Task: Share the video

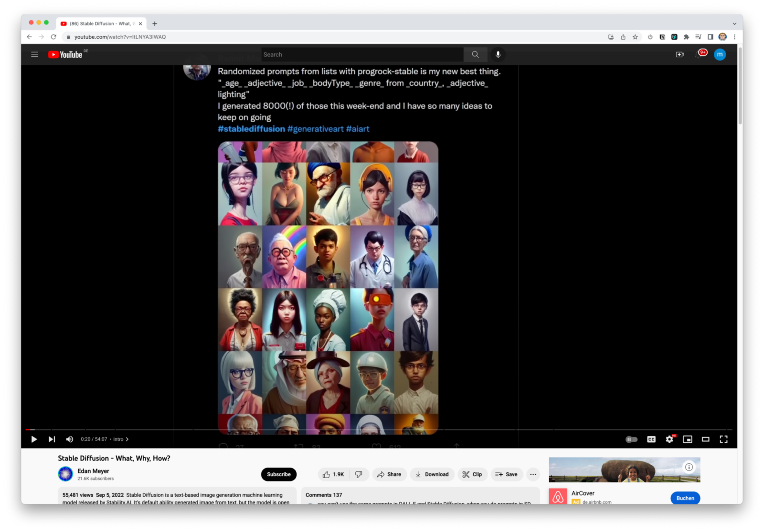Action: [389, 474]
